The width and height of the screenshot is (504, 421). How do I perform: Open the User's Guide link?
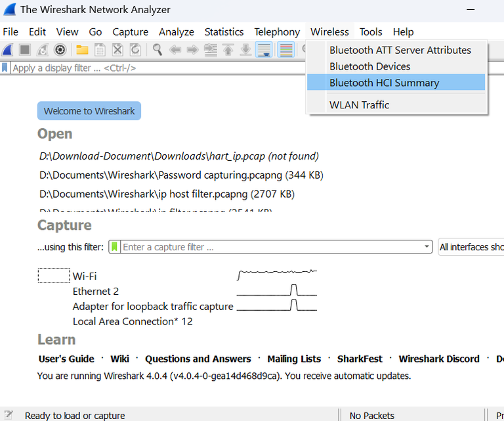[x=66, y=359]
